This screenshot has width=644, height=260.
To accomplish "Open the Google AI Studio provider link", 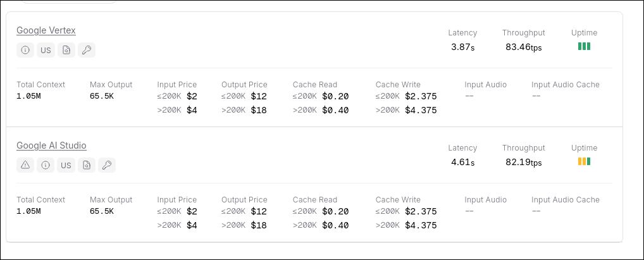I will pyautogui.click(x=51, y=145).
